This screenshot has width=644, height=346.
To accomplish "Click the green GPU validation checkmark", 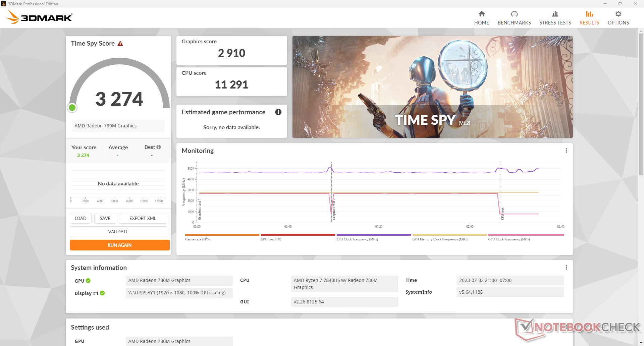I will tap(88, 281).
